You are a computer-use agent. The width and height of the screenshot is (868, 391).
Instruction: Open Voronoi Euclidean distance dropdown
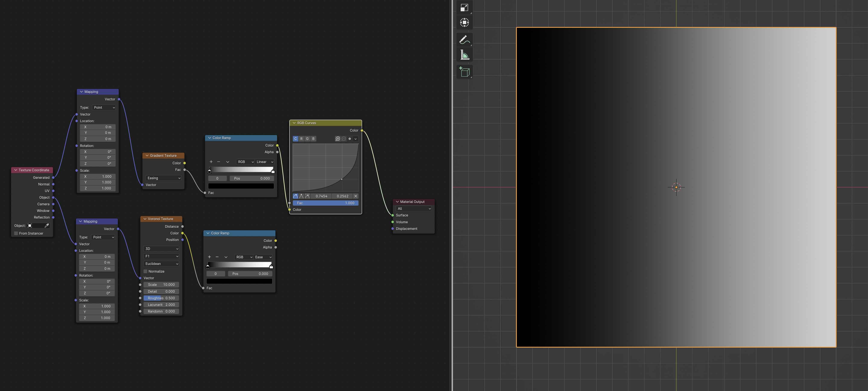point(161,264)
